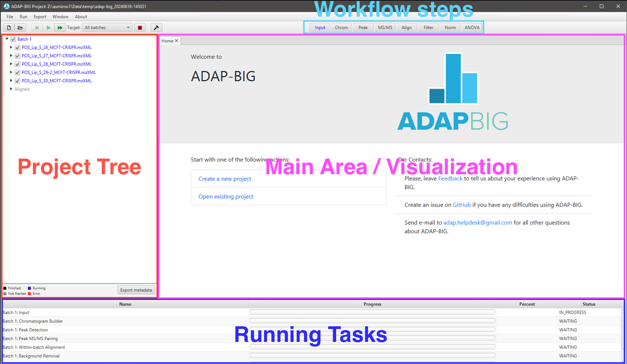Select the Filter workflow step
The height and width of the screenshot is (364, 627).
(x=429, y=28)
